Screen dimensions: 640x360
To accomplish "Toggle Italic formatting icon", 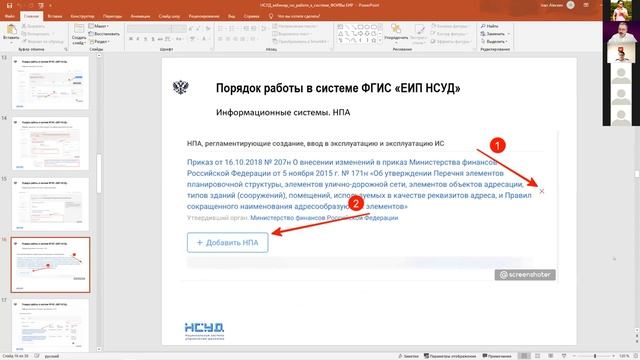I will (138, 39).
